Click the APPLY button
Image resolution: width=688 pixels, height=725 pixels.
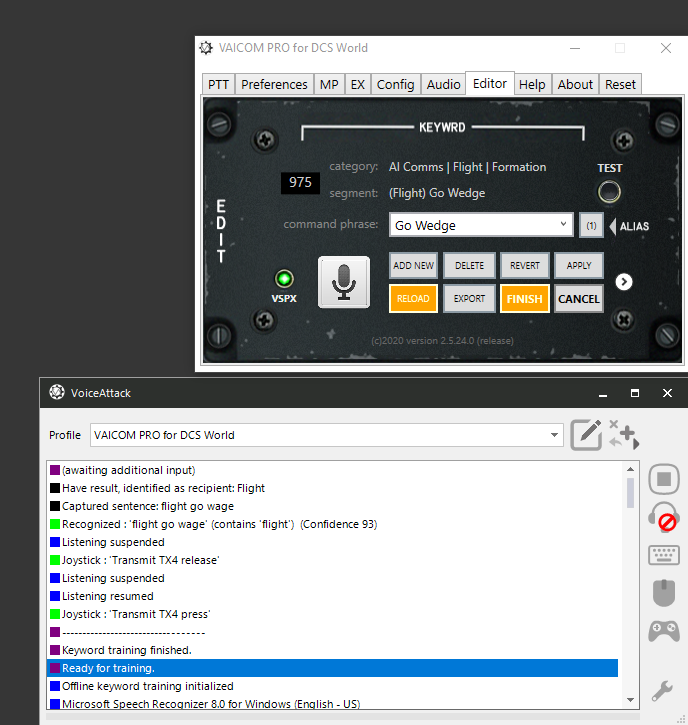pyautogui.click(x=579, y=265)
